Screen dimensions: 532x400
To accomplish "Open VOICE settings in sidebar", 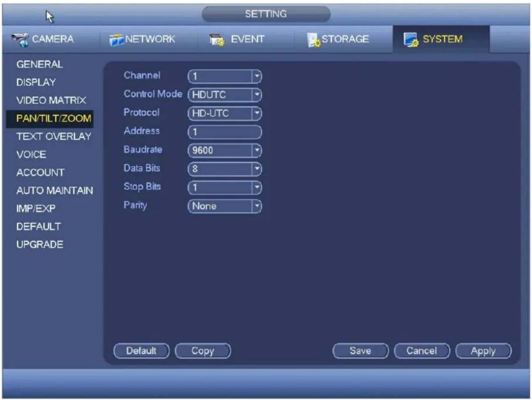I will coord(31,155).
